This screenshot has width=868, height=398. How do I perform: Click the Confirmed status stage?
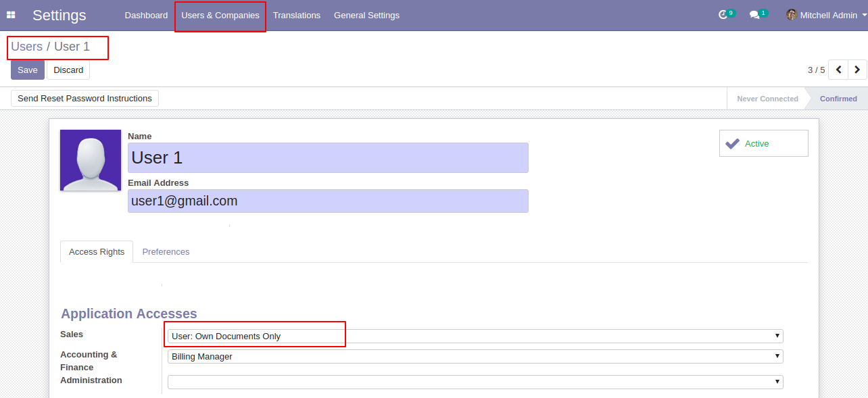838,99
